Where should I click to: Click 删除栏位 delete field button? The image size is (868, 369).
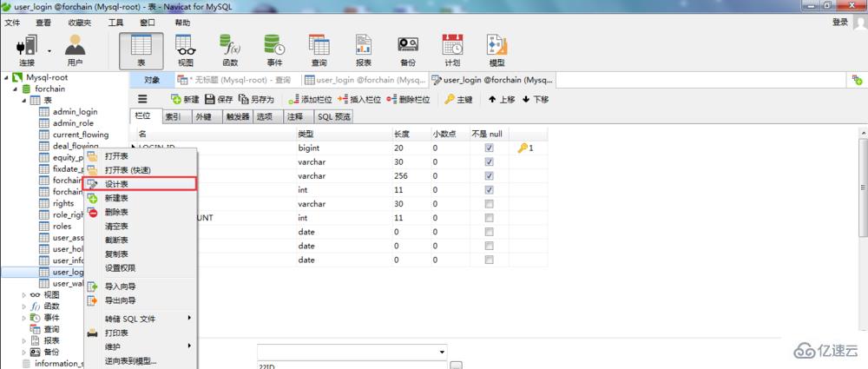409,99
